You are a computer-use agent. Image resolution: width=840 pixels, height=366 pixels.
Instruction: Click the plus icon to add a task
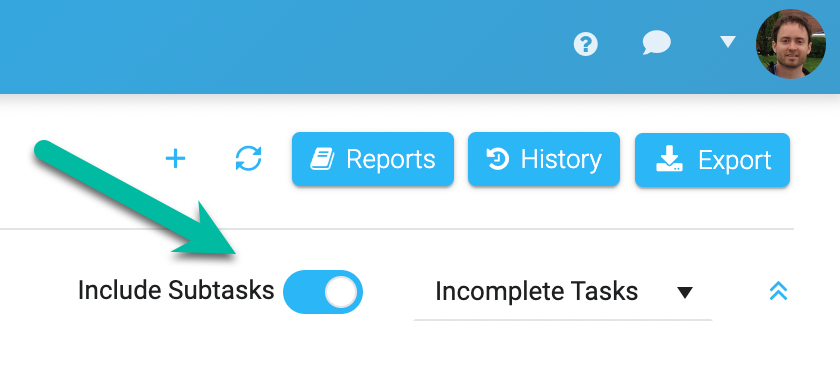point(175,159)
